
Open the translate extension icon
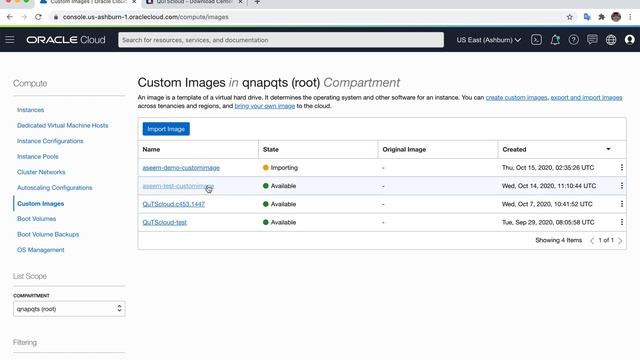(587, 17)
